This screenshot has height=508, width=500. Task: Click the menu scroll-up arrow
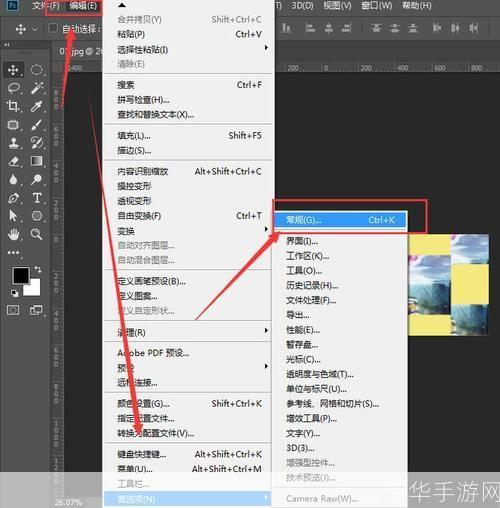coord(122,5)
